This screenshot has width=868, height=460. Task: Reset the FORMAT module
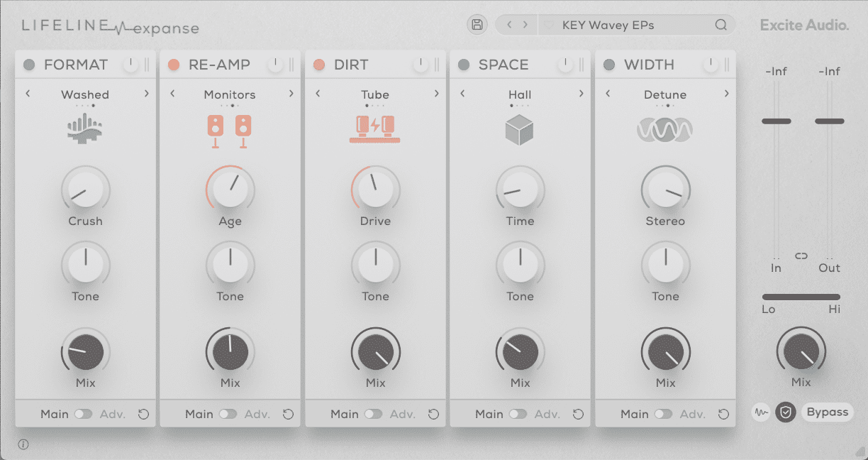point(143,414)
